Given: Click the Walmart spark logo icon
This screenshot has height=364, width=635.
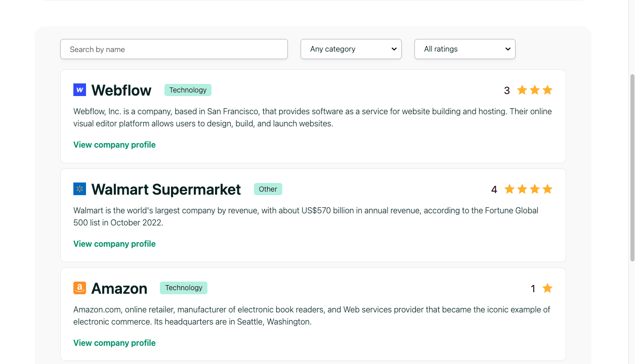Looking at the screenshot, I should (79, 189).
